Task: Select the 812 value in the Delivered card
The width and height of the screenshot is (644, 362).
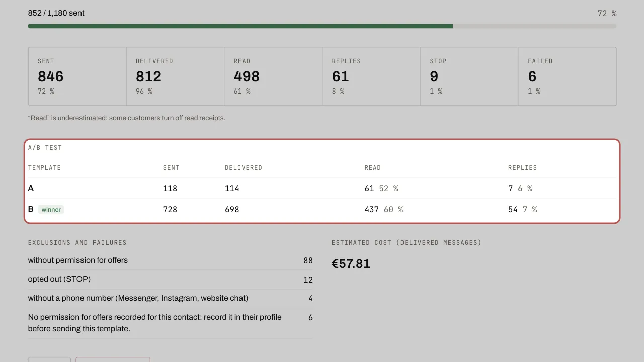Action: (149, 76)
